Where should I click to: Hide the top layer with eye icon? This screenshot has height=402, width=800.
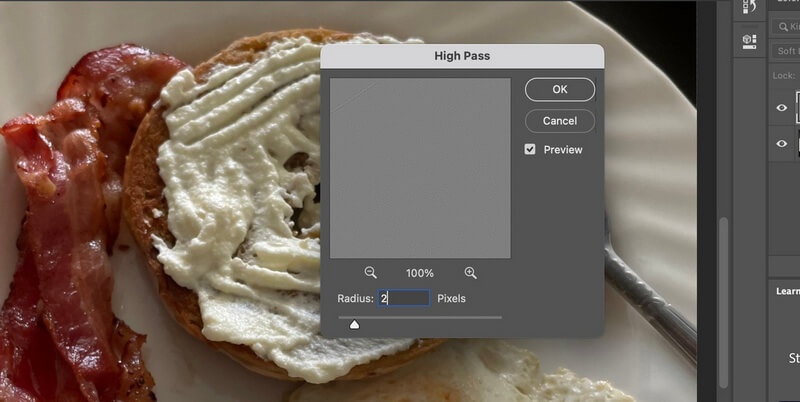[783, 105]
